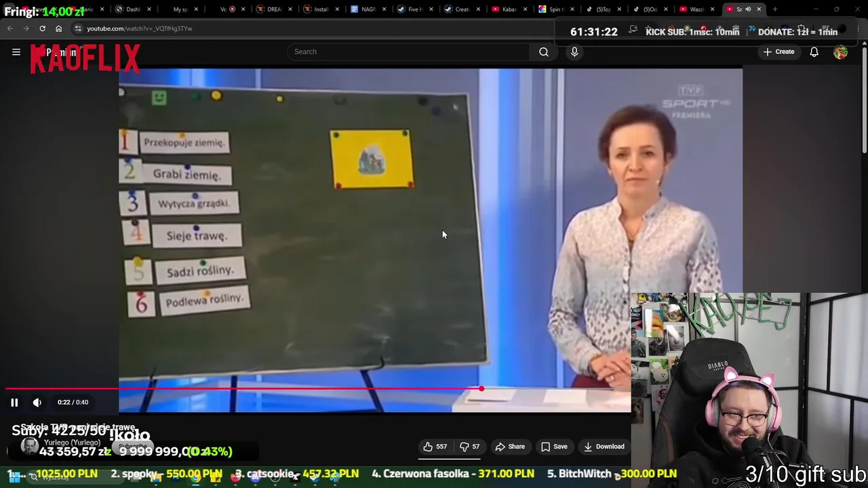Switch to the Dashb browser tab
This screenshot has height=488, width=868.
pyautogui.click(x=132, y=9)
